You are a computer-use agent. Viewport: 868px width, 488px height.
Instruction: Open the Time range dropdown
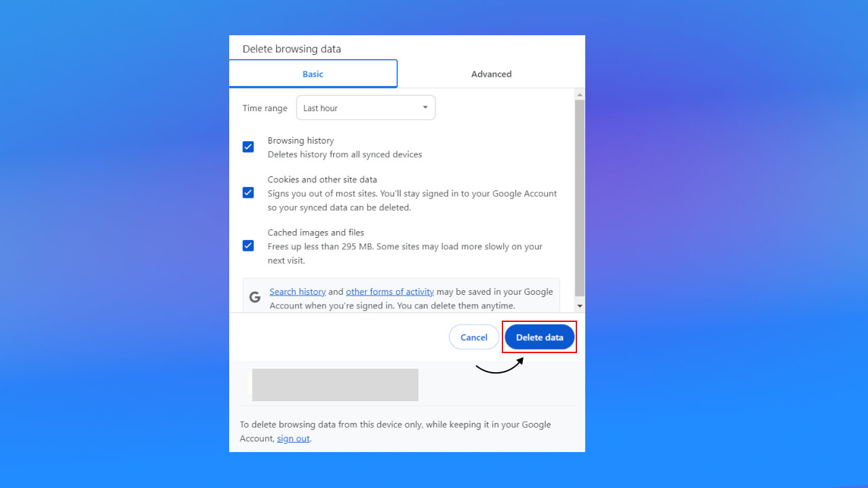tap(366, 108)
